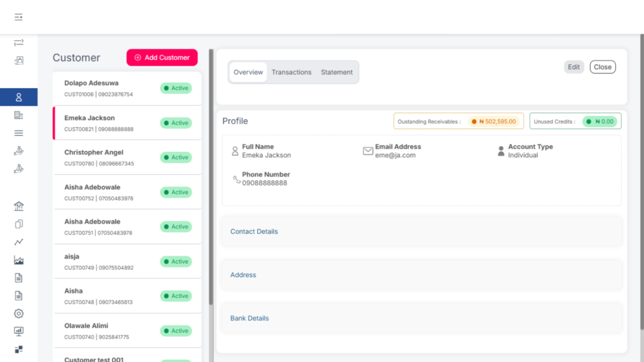Screen dimensions: 644x362
Task: Switch to the Transactions tab
Action: pos(291,72)
